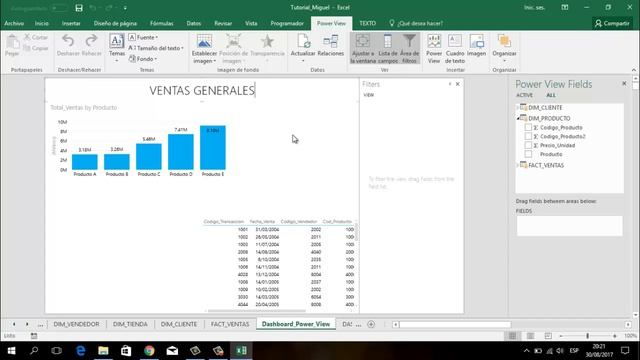
Task: Select the Producto E bar
Action: coord(213,147)
